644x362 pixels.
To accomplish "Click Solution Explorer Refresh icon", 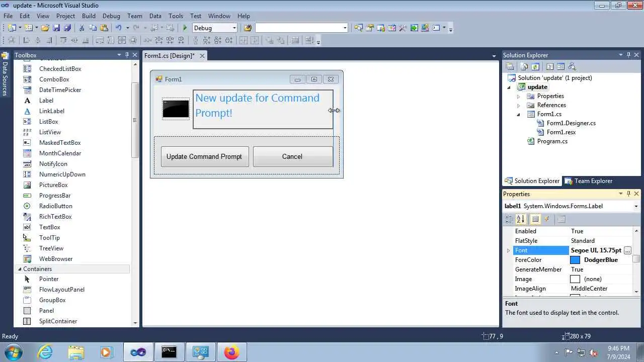I will click(535, 66).
